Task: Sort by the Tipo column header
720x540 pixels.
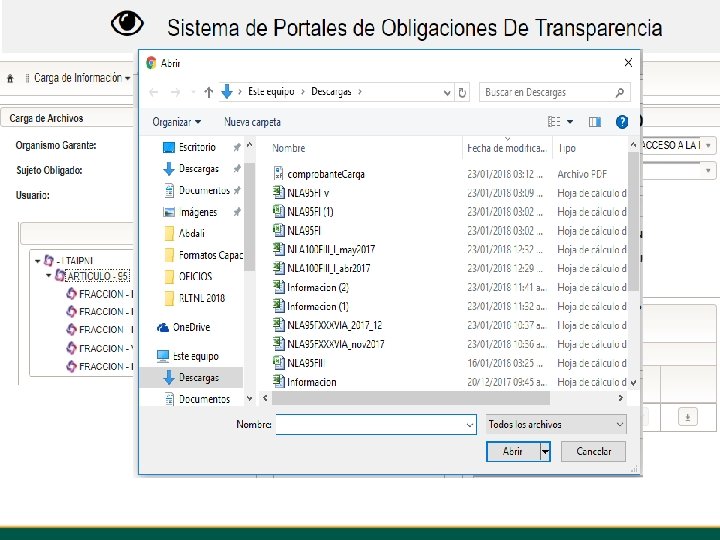Action: [567, 148]
